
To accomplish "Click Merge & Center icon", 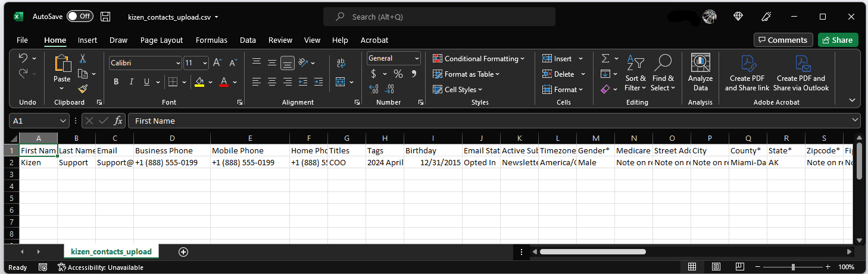I will tap(339, 82).
